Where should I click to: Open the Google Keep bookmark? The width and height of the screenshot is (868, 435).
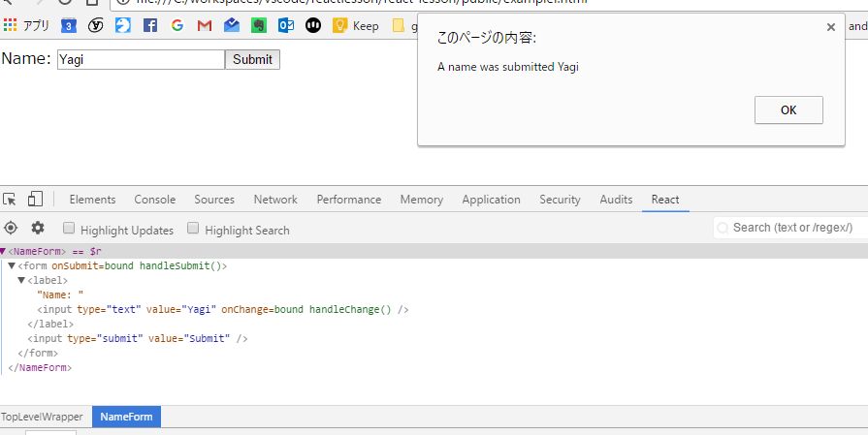(x=355, y=25)
